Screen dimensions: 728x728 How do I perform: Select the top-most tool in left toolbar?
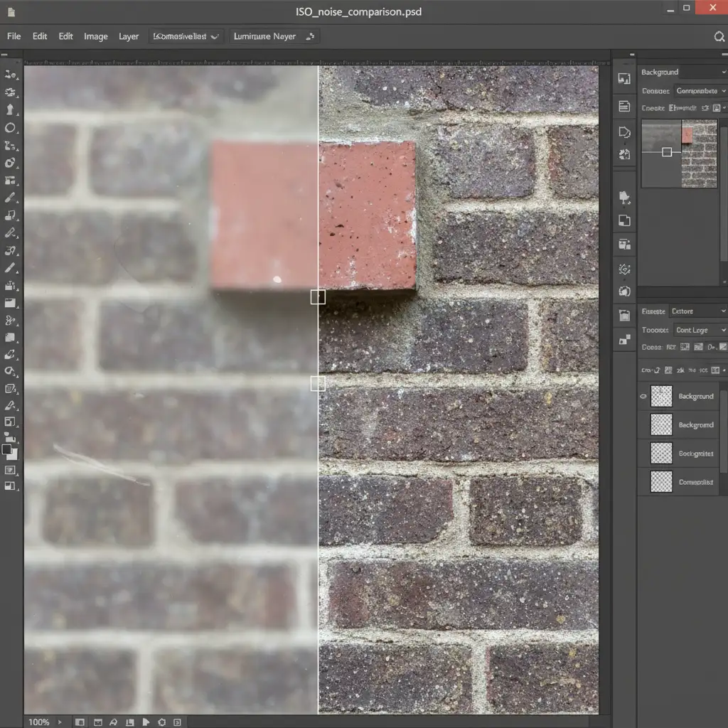click(11, 75)
